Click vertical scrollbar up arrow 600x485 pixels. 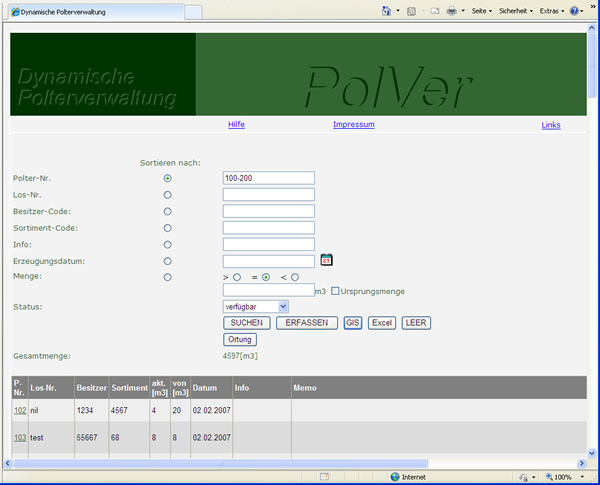[x=592, y=28]
